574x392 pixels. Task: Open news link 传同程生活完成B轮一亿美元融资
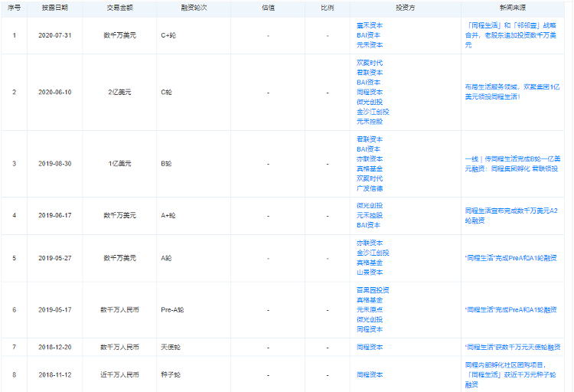[x=513, y=164]
